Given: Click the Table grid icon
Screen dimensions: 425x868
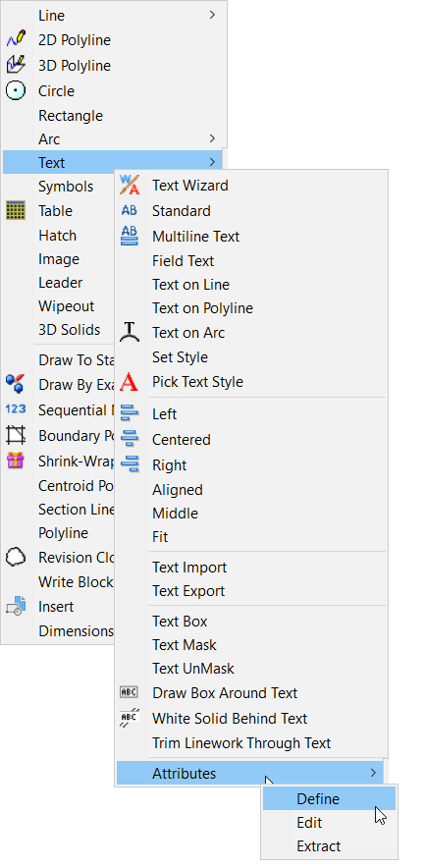Looking at the screenshot, I should [16, 210].
